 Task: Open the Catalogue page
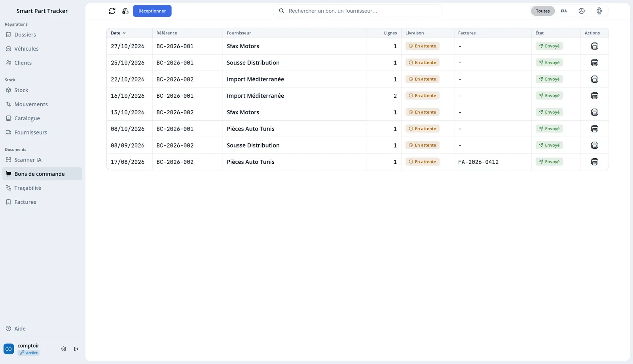click(42, 118)
